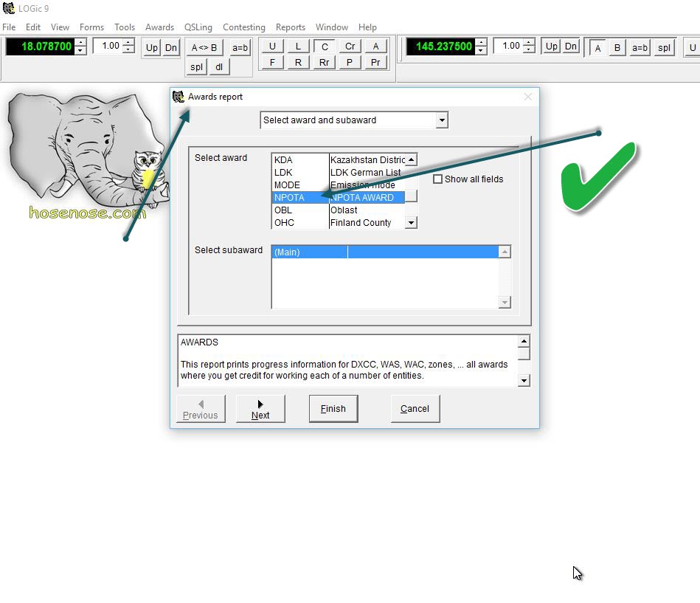Click the Finish button
Viewport: 700px width, 603px height.
pos(333,409)
